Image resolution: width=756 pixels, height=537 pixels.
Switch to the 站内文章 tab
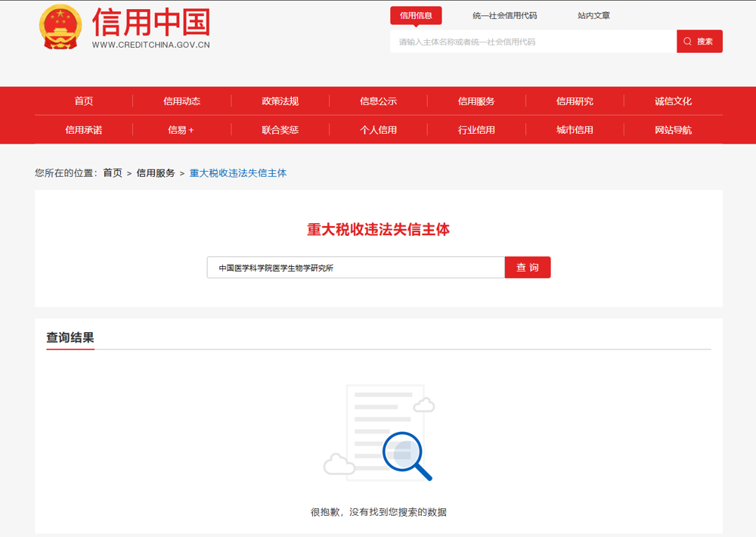click(x=593, y=15)
